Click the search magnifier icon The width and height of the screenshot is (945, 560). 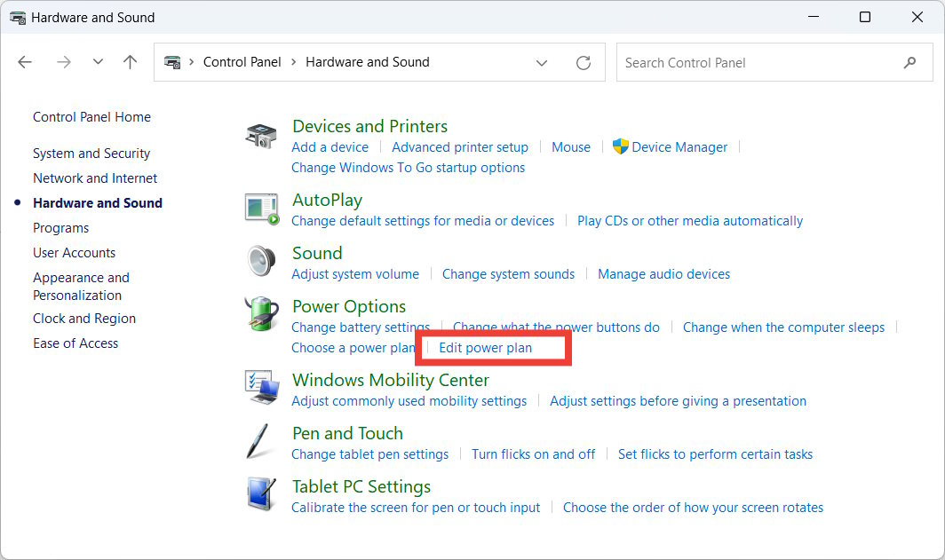pyautogui.click(x=909, y=62)
